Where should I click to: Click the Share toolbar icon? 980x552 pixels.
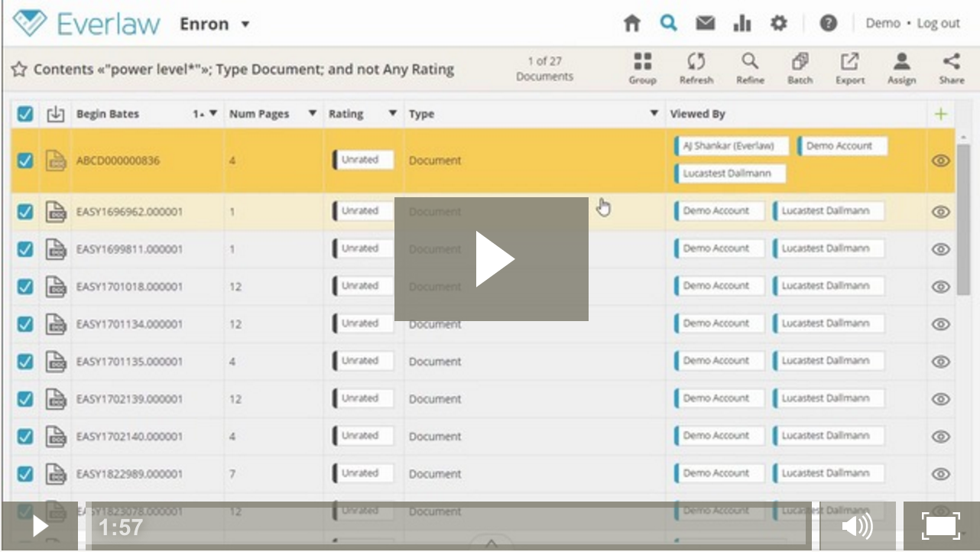coord(952,68)
